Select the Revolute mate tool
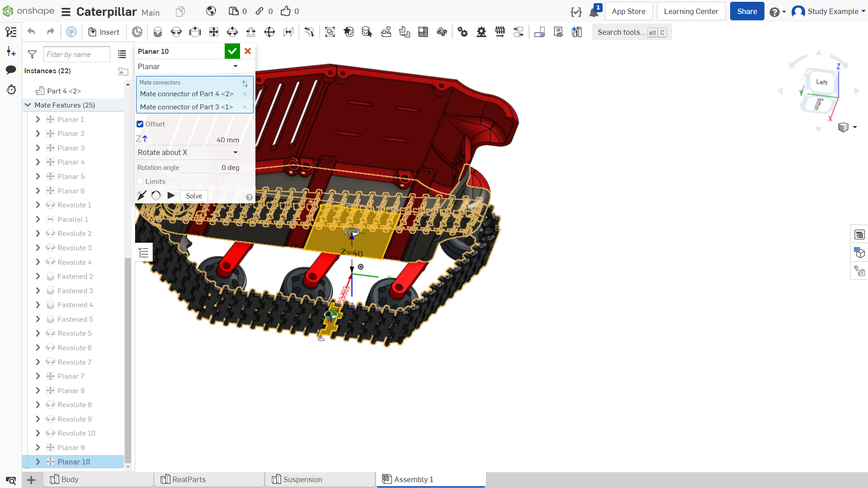Viewport: 868px width, 488px height. coord(176,32)
